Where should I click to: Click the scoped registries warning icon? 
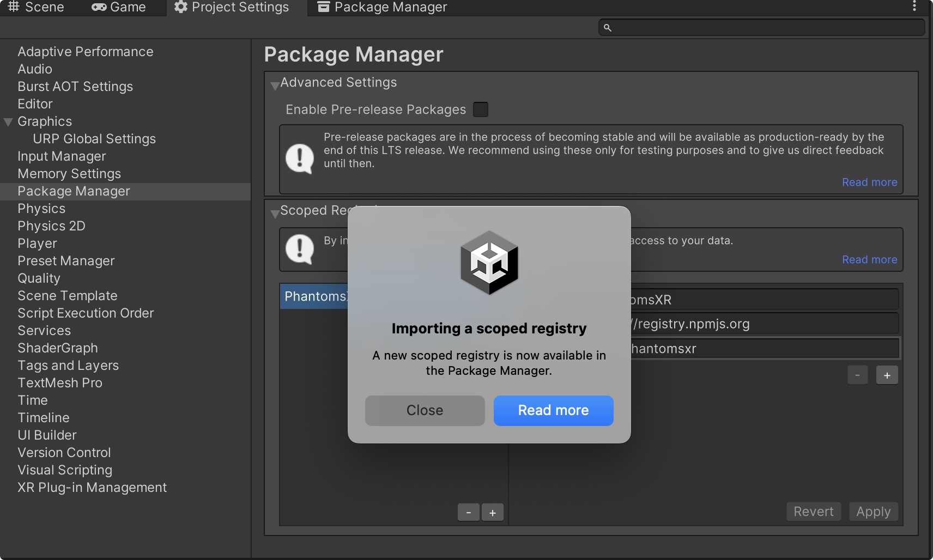point(300,249)
